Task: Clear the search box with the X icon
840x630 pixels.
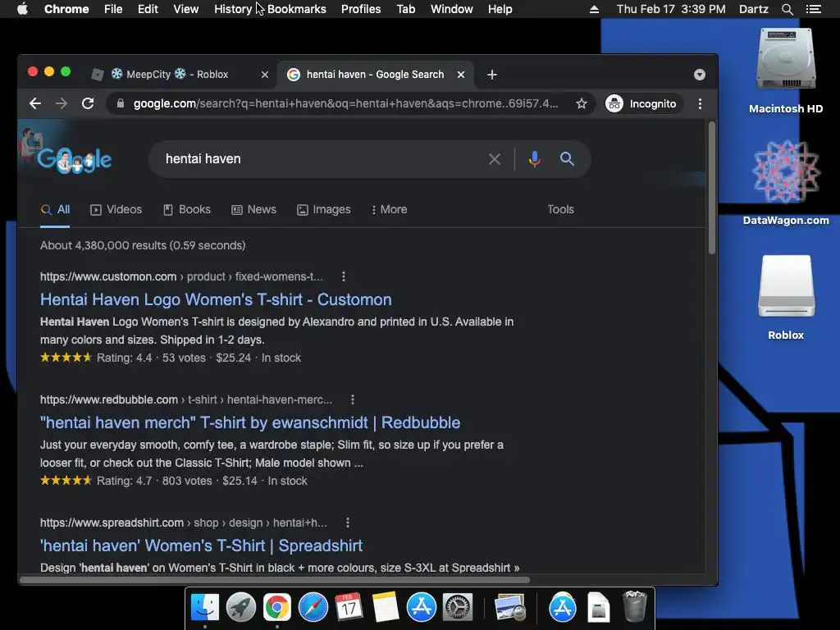Action: coord(495,159)
